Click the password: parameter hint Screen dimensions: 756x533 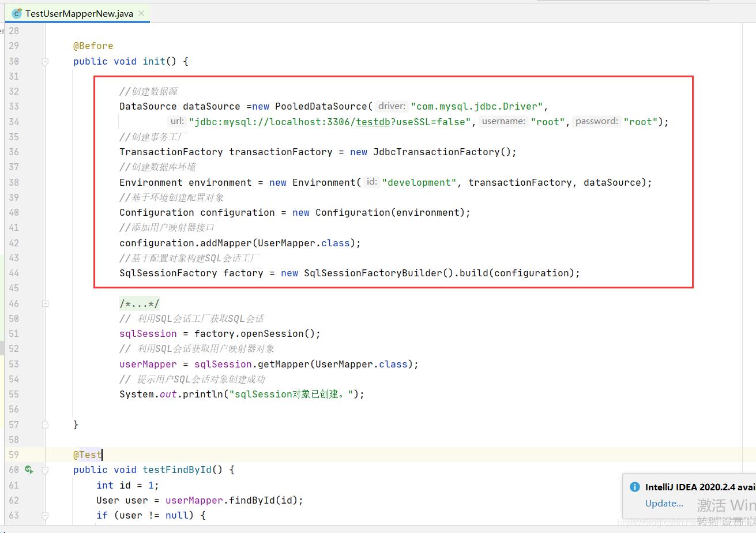point(597,122)
